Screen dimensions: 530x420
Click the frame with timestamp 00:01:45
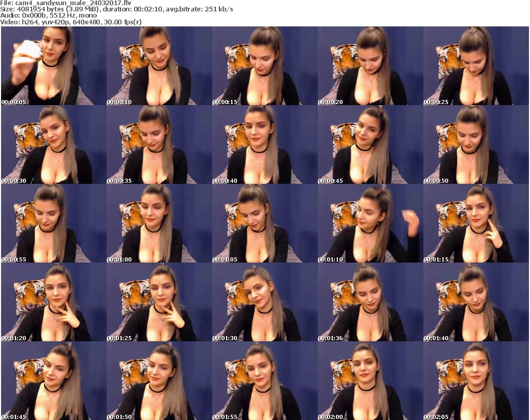pyautogui.click(x=54, y=381)
